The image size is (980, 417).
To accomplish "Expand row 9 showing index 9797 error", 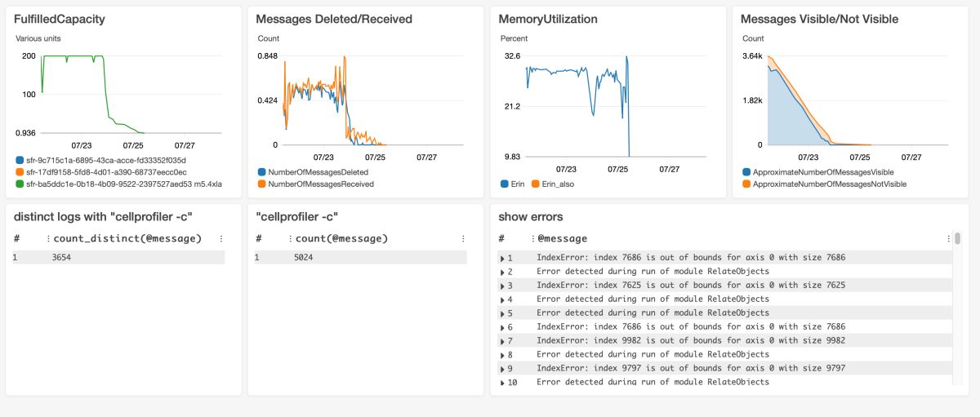I will 503,368.
